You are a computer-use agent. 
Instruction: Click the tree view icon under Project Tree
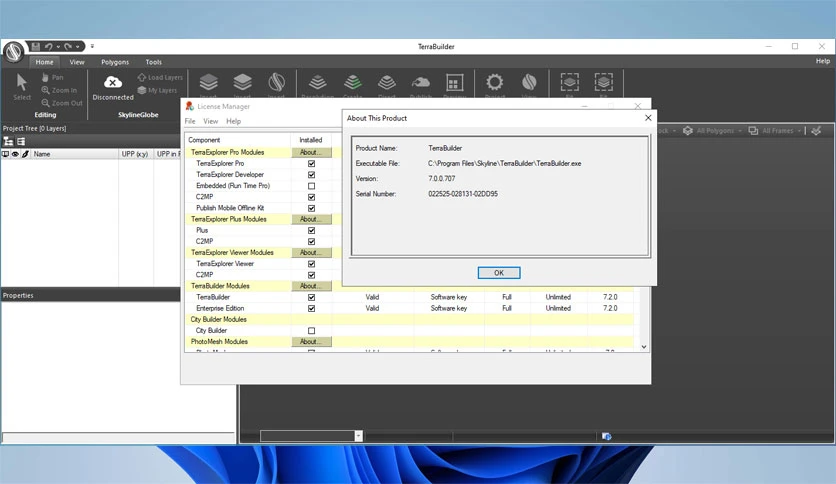(x=8, y=141)
